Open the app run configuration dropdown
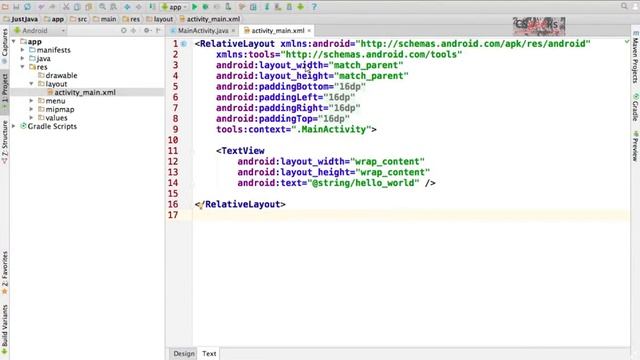 click(x=174, y=7)
